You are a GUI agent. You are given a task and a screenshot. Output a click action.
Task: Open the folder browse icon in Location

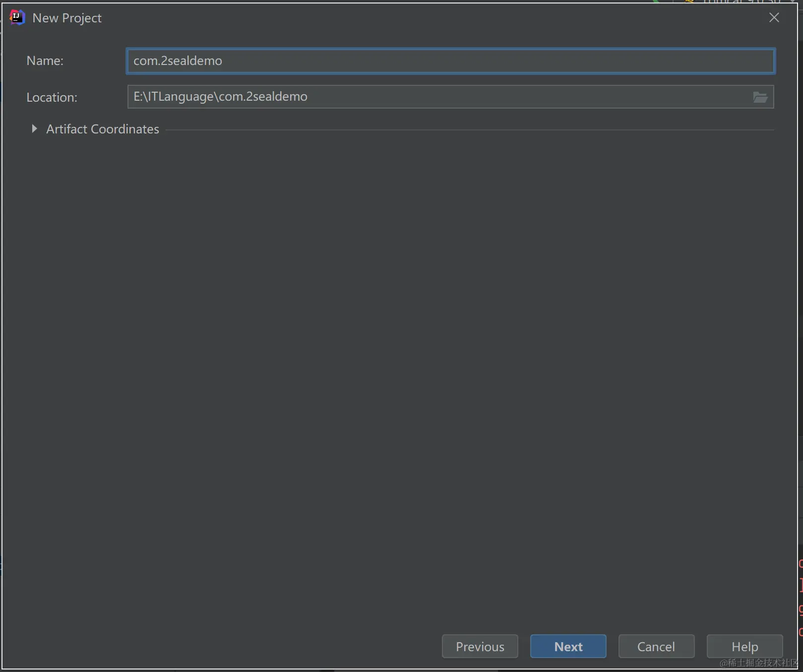760,97
